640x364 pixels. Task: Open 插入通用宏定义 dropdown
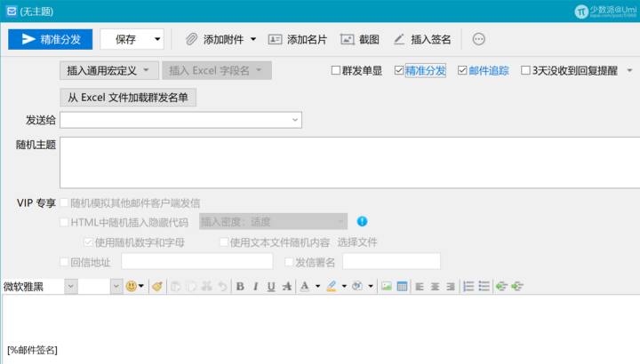coord(109,70)
